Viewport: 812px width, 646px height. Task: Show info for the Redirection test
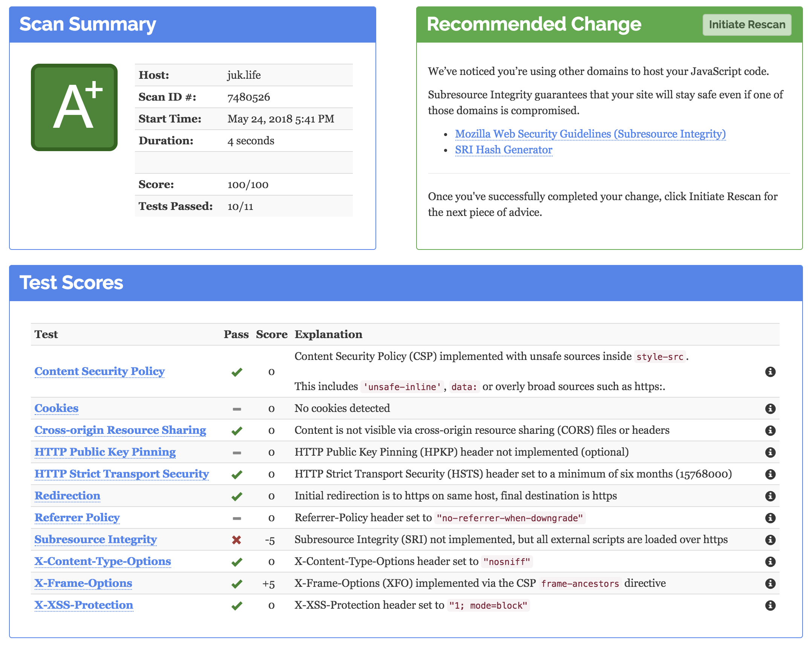pyautogui.click(x=770, y=496)
